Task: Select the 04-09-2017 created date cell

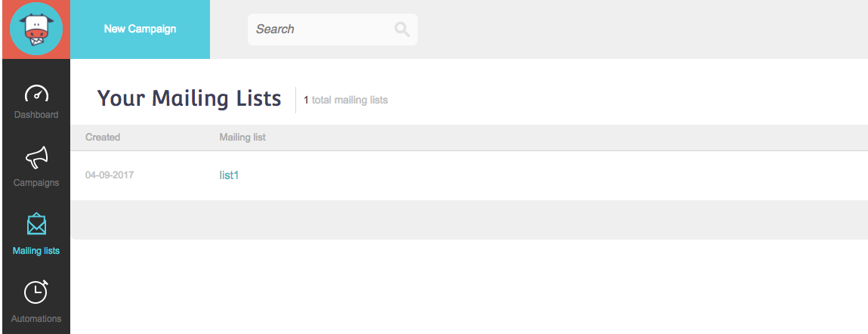Action: [x=110, y=175]
